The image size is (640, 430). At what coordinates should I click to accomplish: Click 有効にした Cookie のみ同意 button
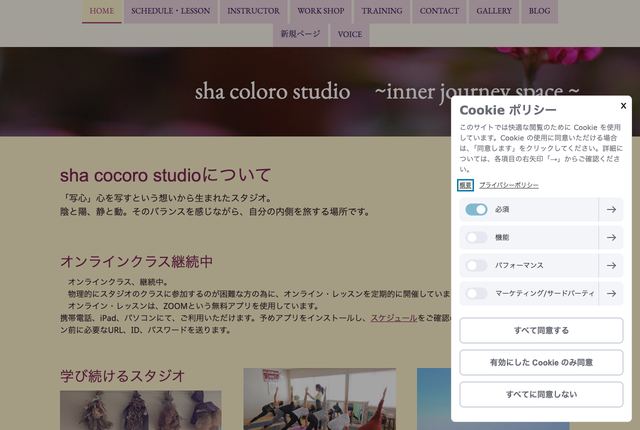click(541, 362)
